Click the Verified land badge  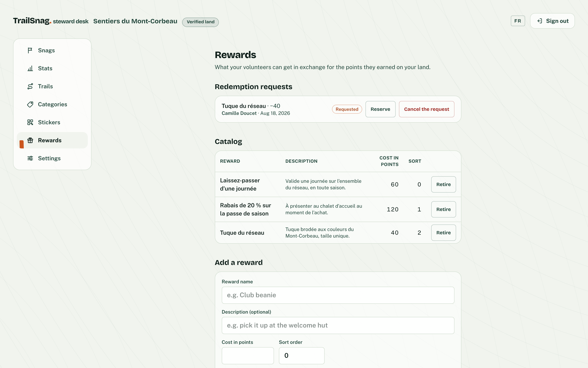click(200, 22)
